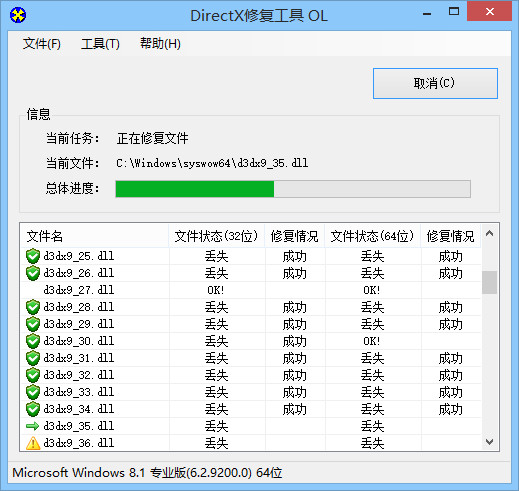This screenshot has width=519, height=491.
Task: Click green arrow icon beside d3dx9_35.dll
Action: [x=33, y=426]
